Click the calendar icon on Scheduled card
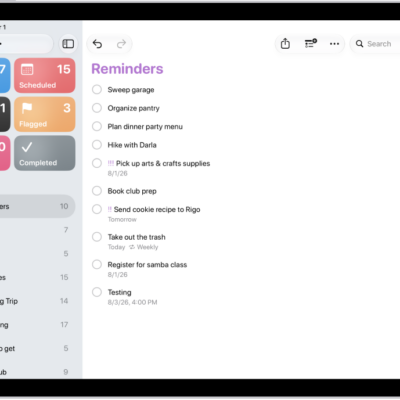 (27, 69)
